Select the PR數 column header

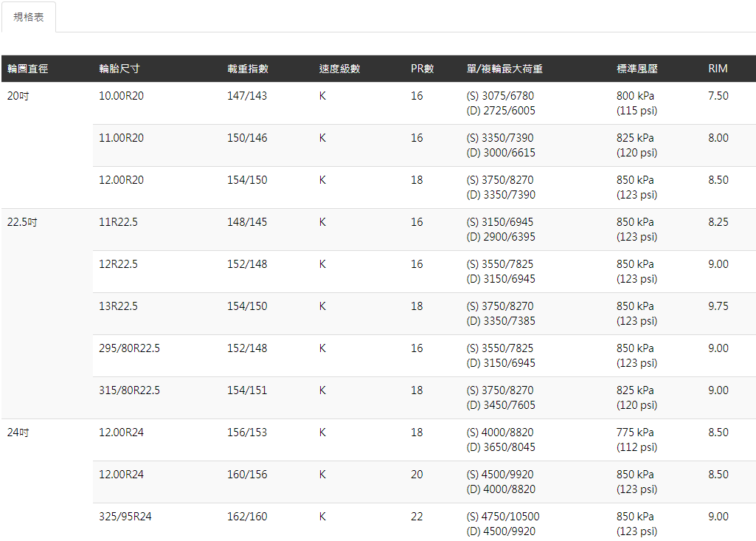[423, 69]
